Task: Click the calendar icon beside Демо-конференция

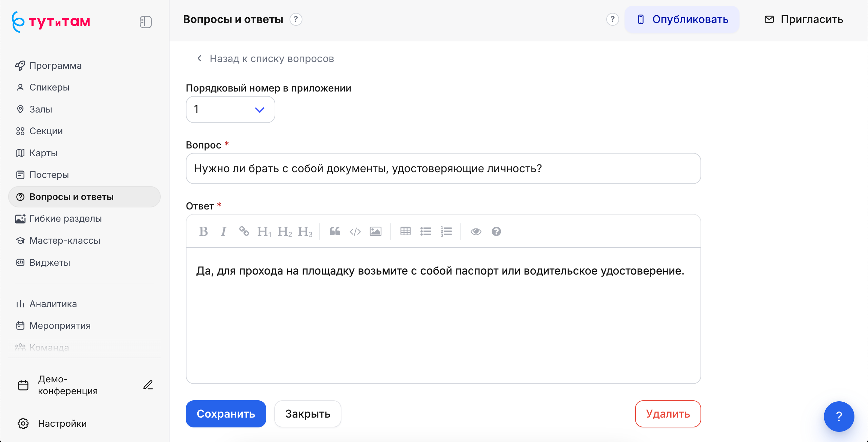Action: (23, 385)
